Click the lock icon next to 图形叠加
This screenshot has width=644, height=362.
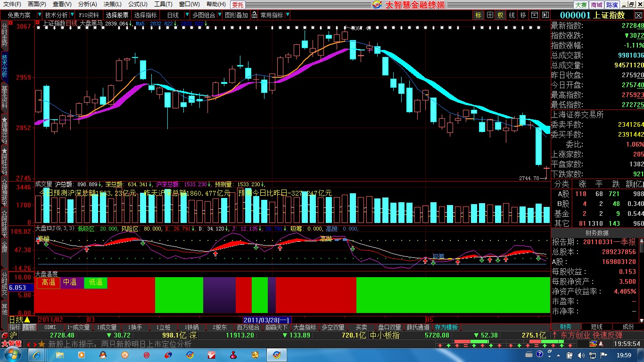255,15
